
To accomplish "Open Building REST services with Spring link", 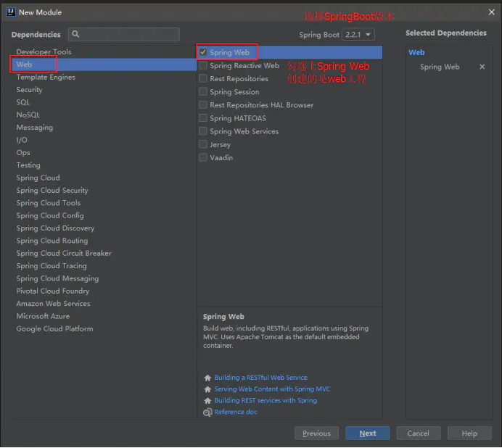I will pyautogui.click(x=266, y=401).
